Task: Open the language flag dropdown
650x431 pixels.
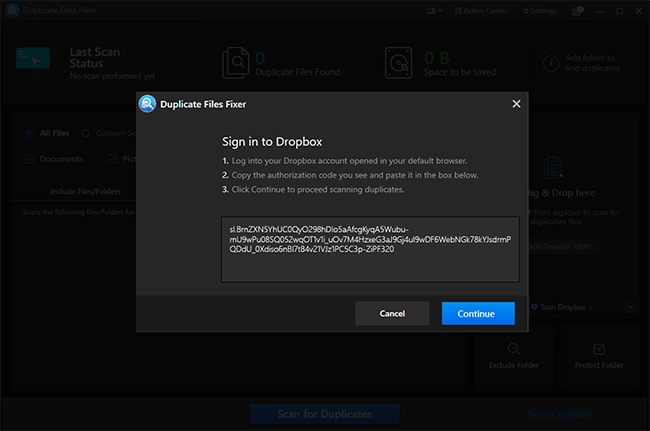Action: [435, 11]
